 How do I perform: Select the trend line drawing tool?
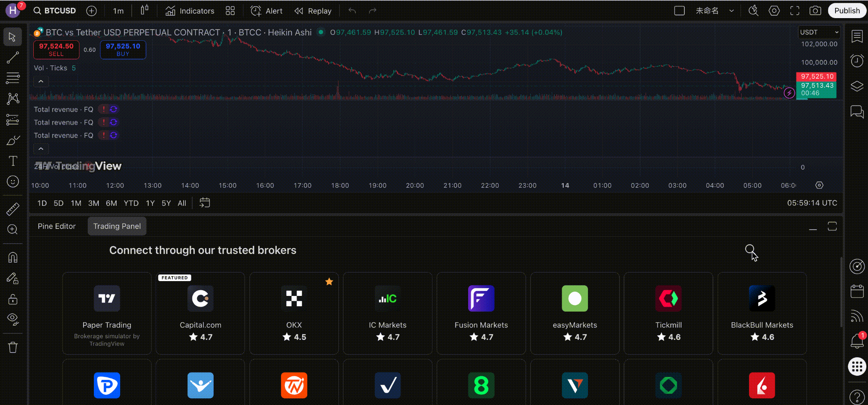(13, 58)
